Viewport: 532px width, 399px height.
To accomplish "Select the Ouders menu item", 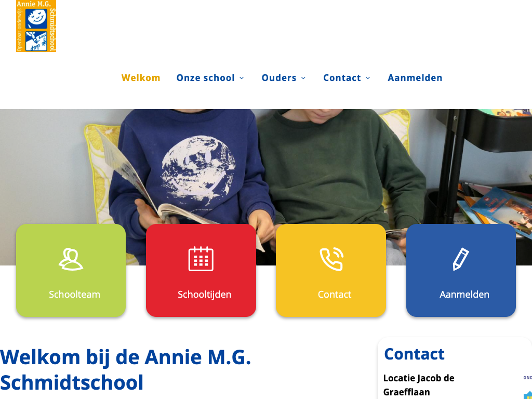I will pos(279,78).
